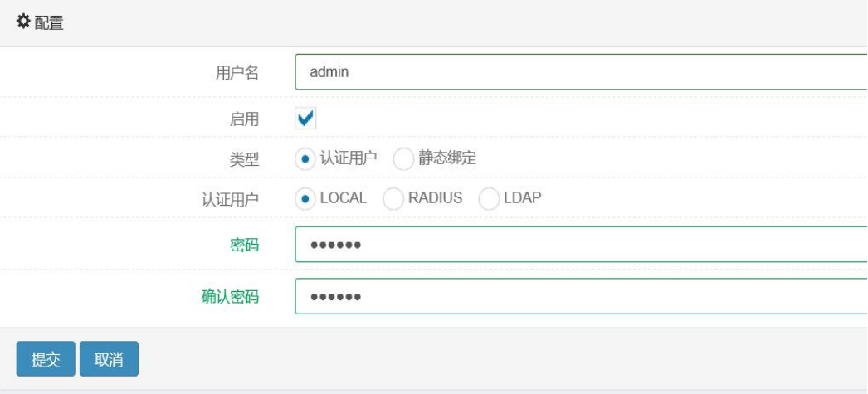The image size is (868, 394).
Task: Switch authentication to RADIUS
Action: (393, 199)
